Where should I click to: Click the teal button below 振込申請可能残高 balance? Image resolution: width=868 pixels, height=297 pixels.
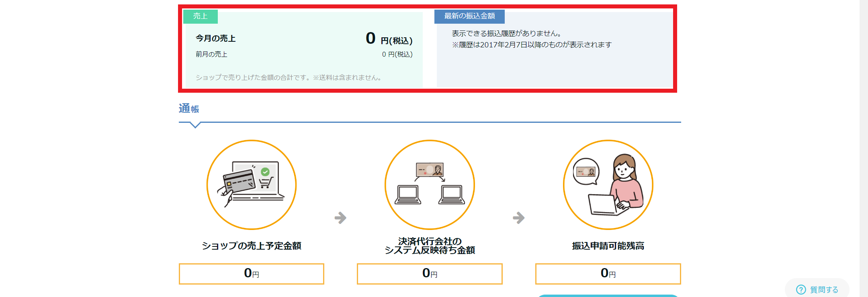pos(608,295)
